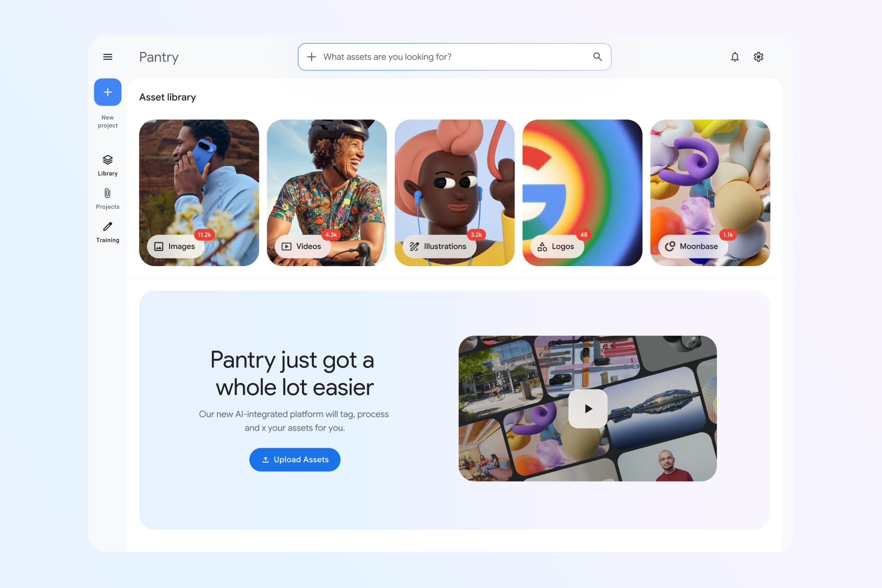Screen dimensions: 882x588
Task: Click the cyclist video card thumbnail
Action: (x=327, y=193)
